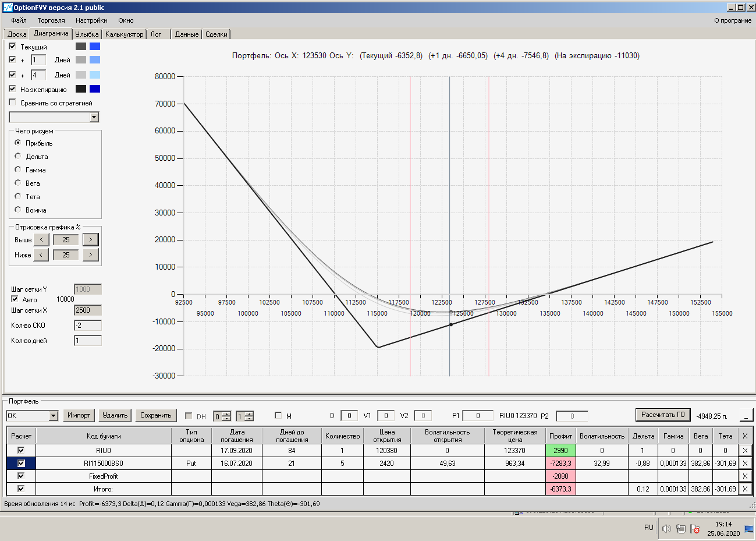Open the red security alert tray icon
This screenshot has width=756, height=541.
[x=695, y=529]
